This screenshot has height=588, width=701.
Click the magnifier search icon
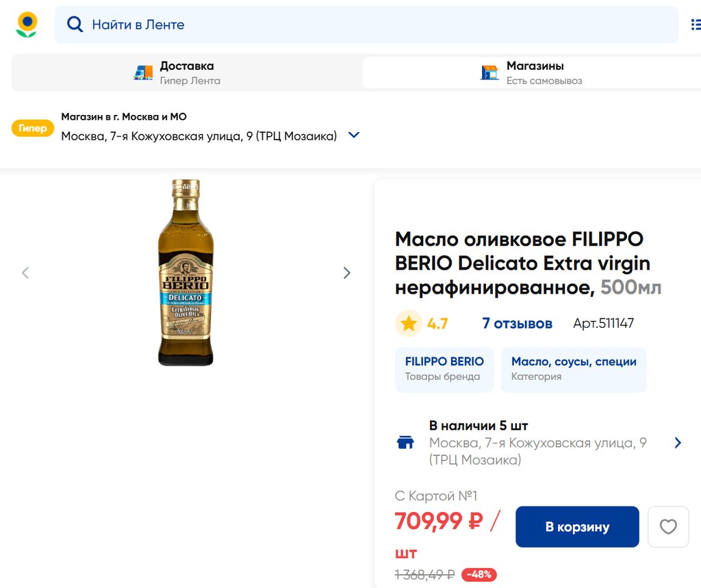(75, 25)
